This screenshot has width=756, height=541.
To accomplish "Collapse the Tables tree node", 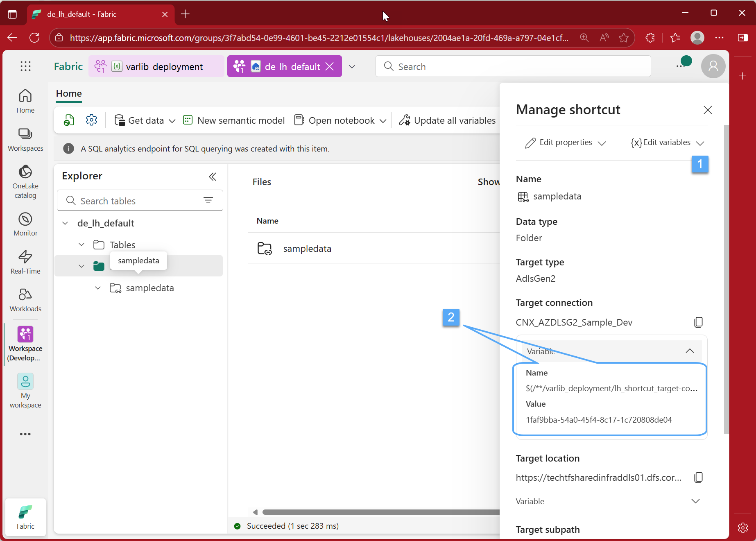I will click(81, 244).
